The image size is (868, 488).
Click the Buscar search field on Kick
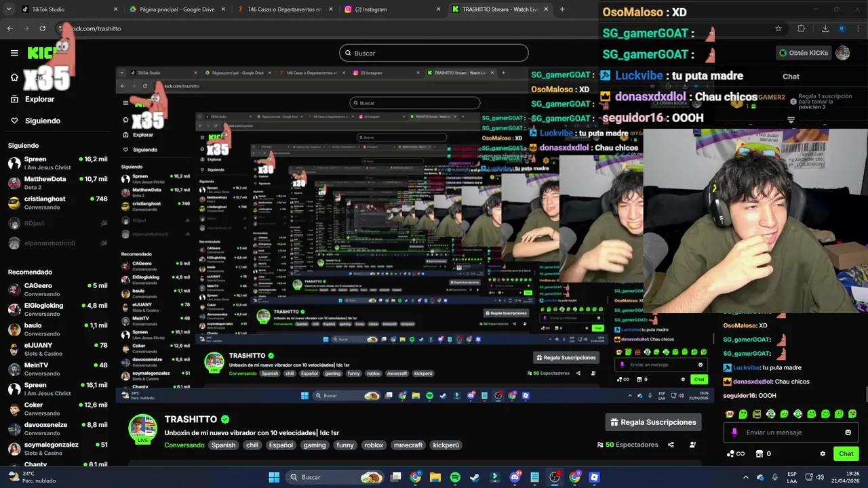pos(434,53)
